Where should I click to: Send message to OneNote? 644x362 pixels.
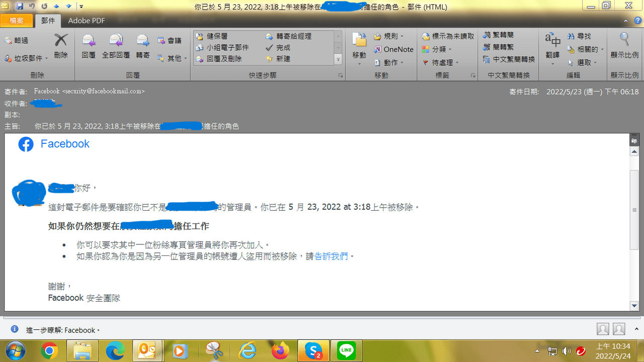393,49
